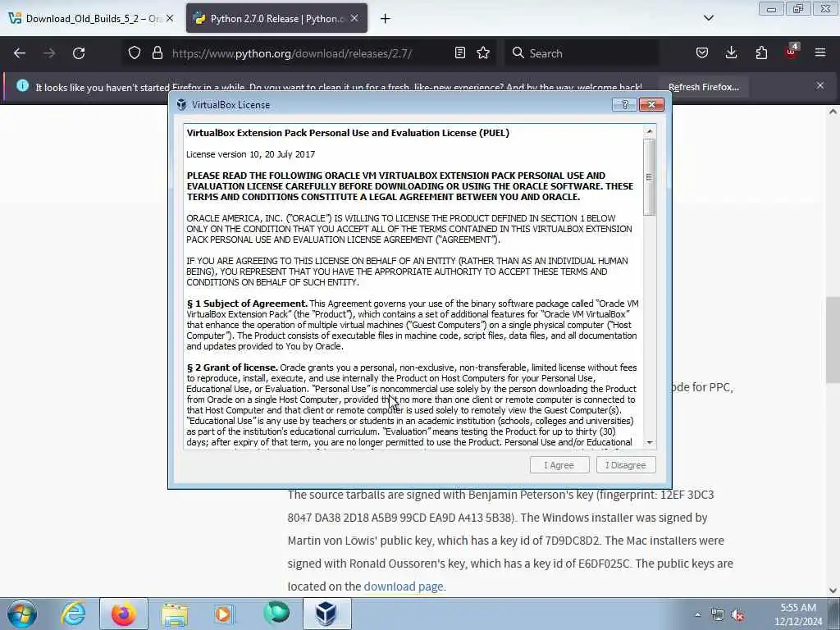
Task: Click the network tray icon
Action: [x=717, y=615]
